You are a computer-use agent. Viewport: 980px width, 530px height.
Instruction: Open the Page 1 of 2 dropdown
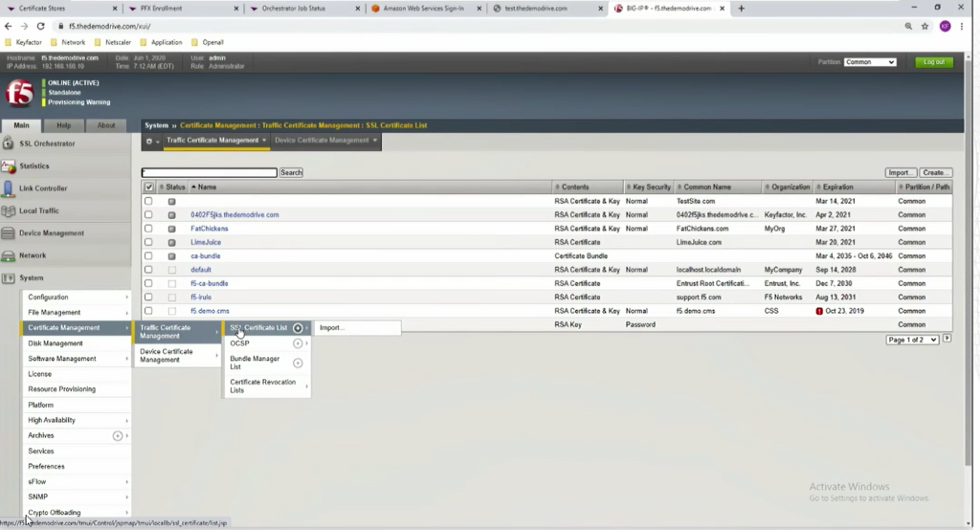[912, 340]
